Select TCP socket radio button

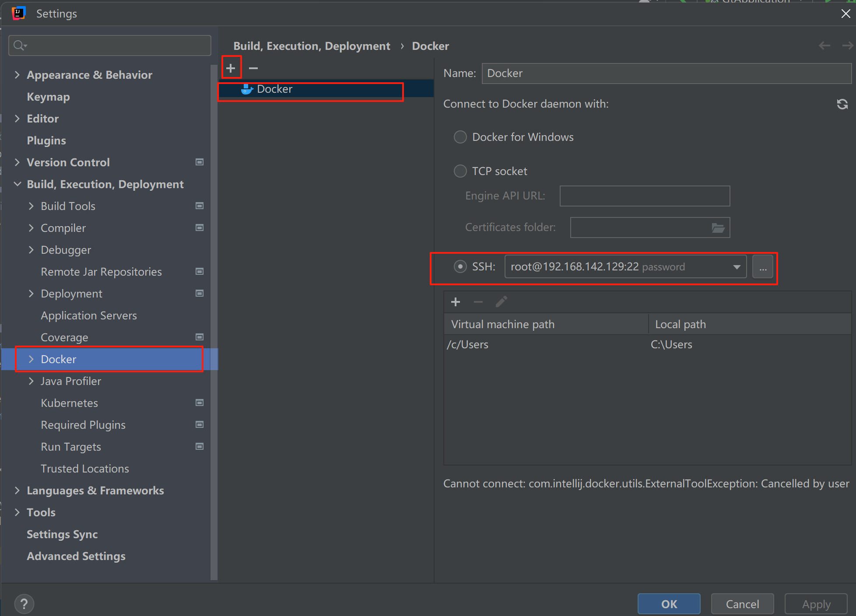click(460, 171)
